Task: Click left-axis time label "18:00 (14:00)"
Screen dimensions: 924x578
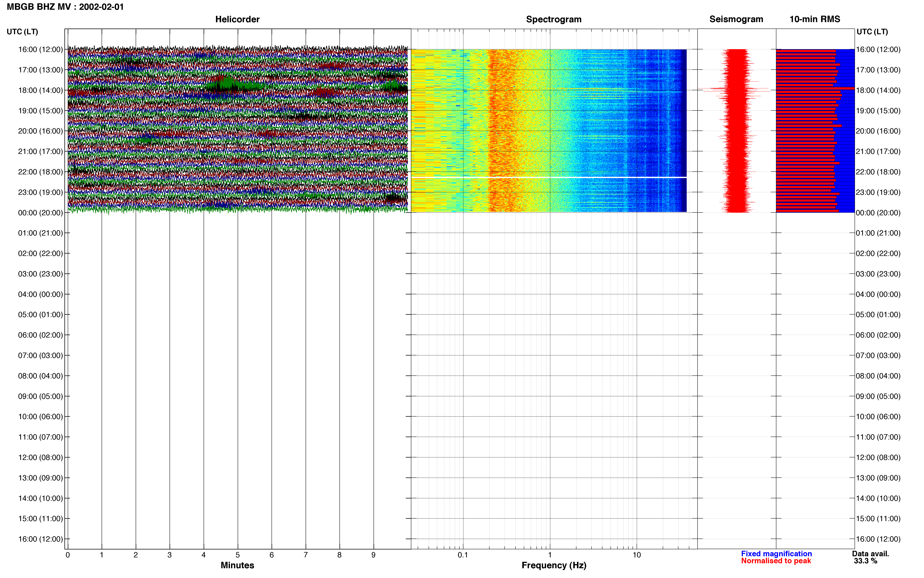Action: [x=41, y=90]
